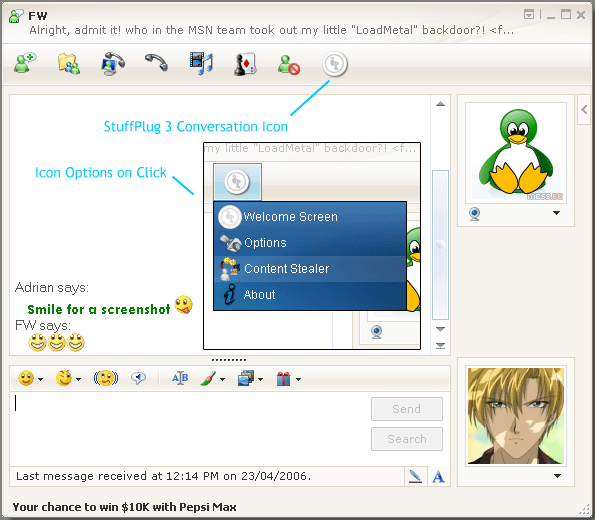The height and width of the screenshot is (520, 595).
Task: Open contact's display picture options arrow
Action: point(556,213)
